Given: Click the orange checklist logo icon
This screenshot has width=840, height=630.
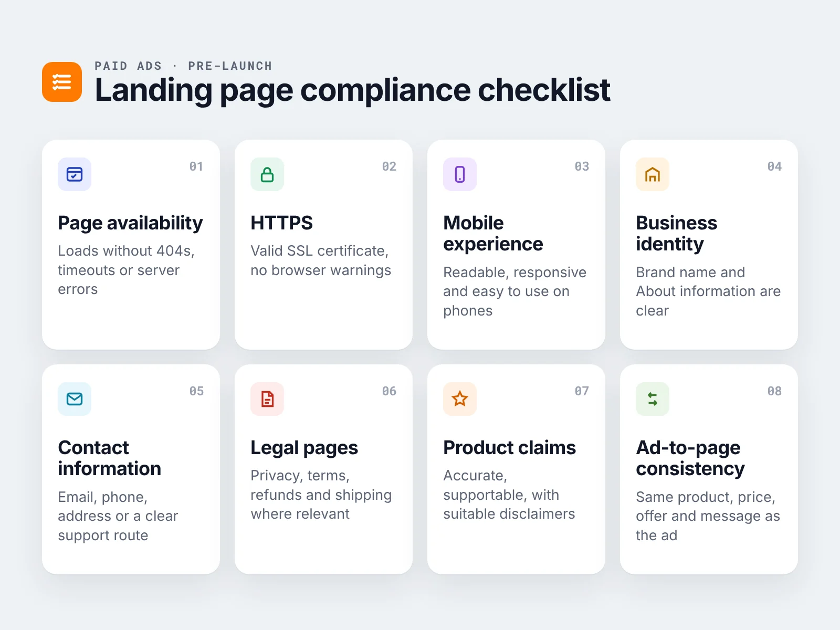Looking at the screenshot, I should pos(62,82).
